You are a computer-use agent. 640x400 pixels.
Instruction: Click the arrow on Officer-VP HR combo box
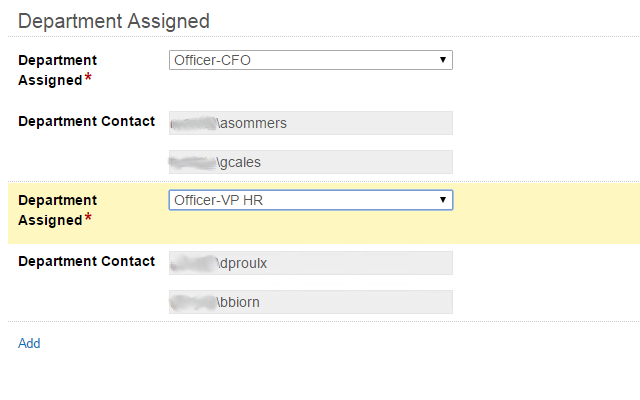coord(443,200)
